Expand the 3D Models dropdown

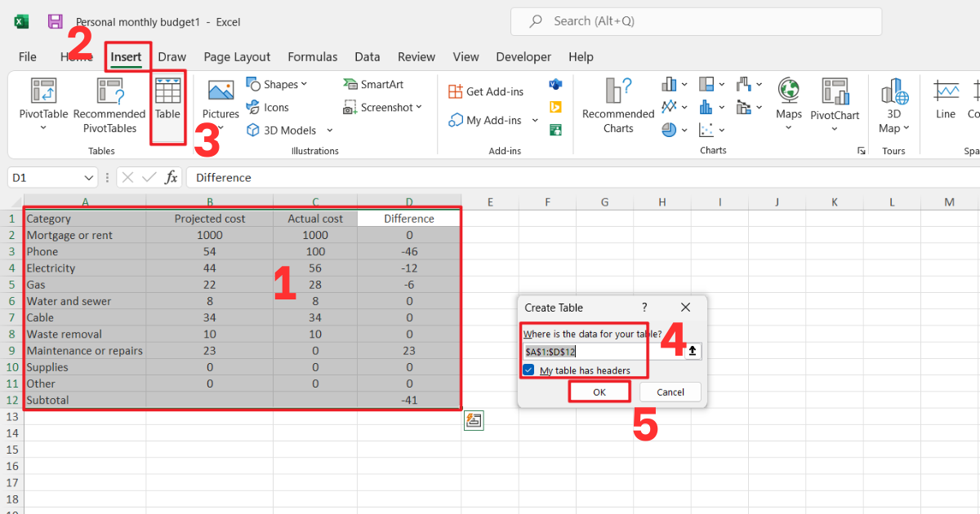click(x=330, y=131)
